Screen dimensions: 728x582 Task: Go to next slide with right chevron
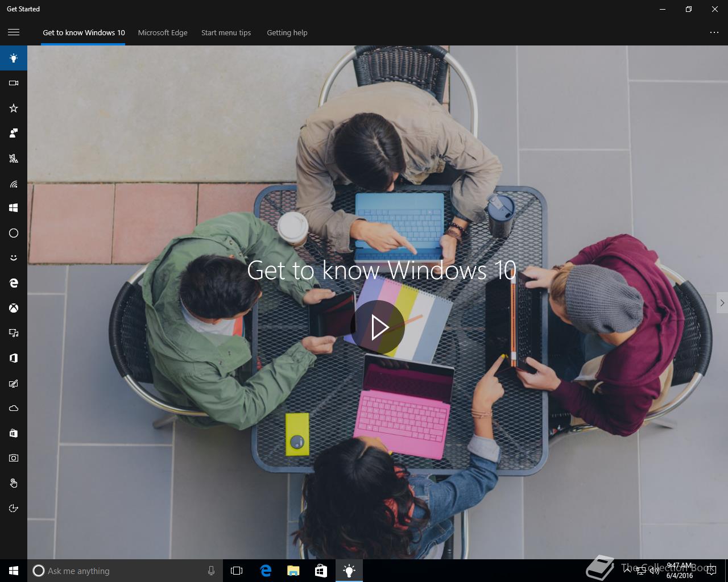722,303
